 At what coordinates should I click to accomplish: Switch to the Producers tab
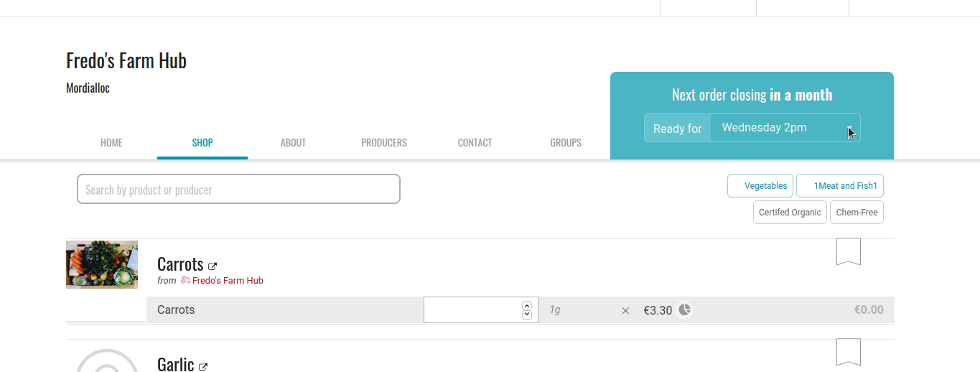tap(384, 143)
